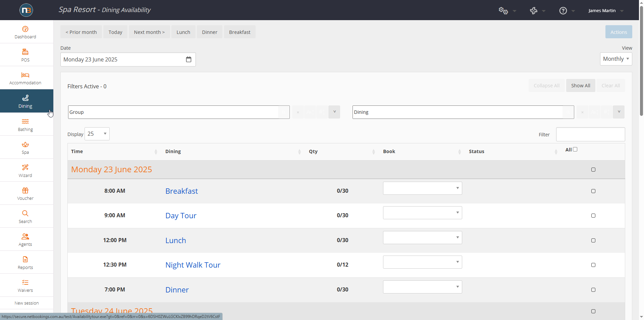
Task: Open the Spa lotus icon
Action: pos(25,144)
